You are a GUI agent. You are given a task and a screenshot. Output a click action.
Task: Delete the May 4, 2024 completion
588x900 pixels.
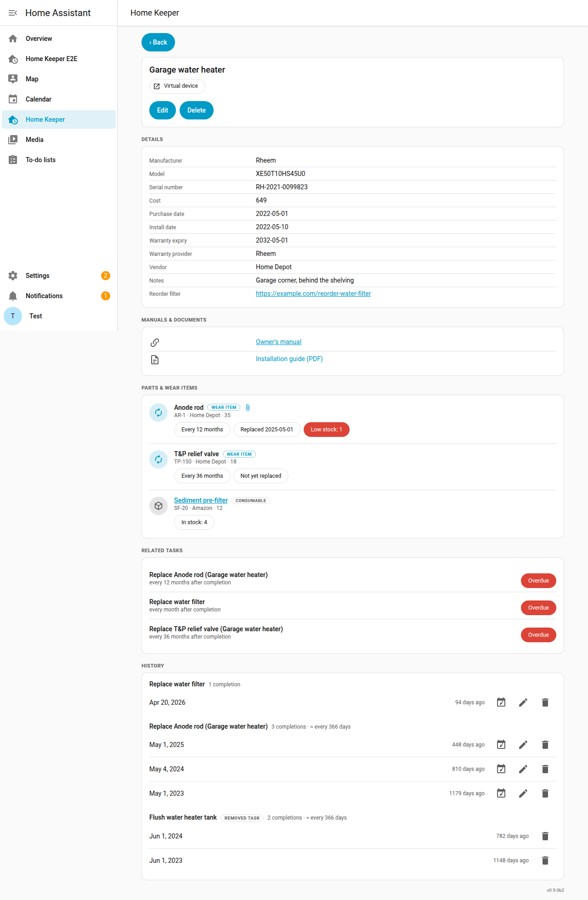(x=545, y=769)
